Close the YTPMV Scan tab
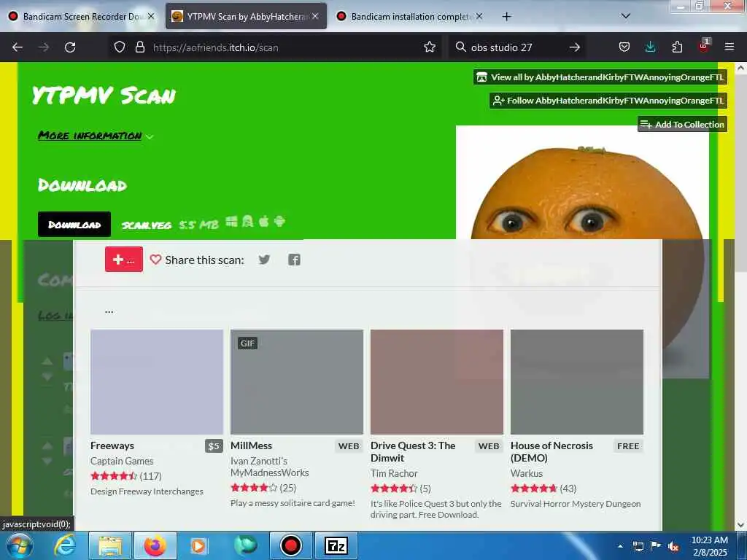This screenshot has height=560, width=747. point(315,16)
